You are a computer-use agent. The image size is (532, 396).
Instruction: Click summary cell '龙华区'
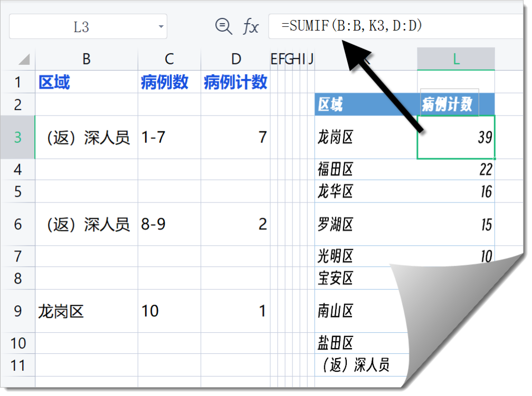[x=366, y=191]
